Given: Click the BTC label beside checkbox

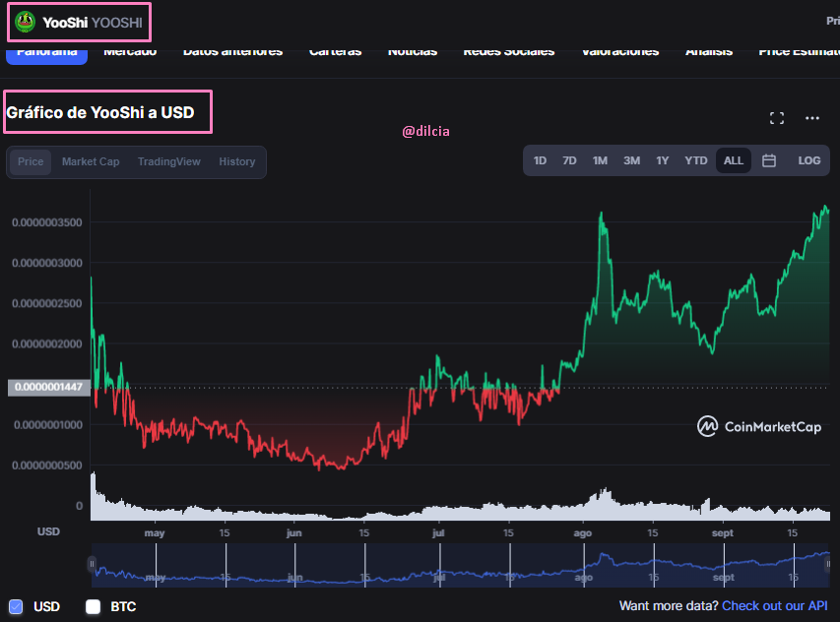Looking at the screenshot, I should pos(123,606).
